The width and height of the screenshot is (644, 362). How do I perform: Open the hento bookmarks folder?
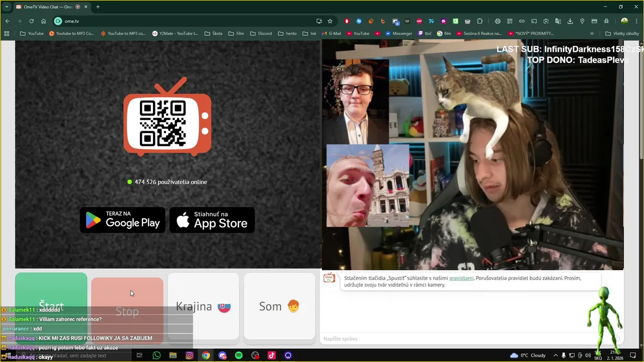287,34
